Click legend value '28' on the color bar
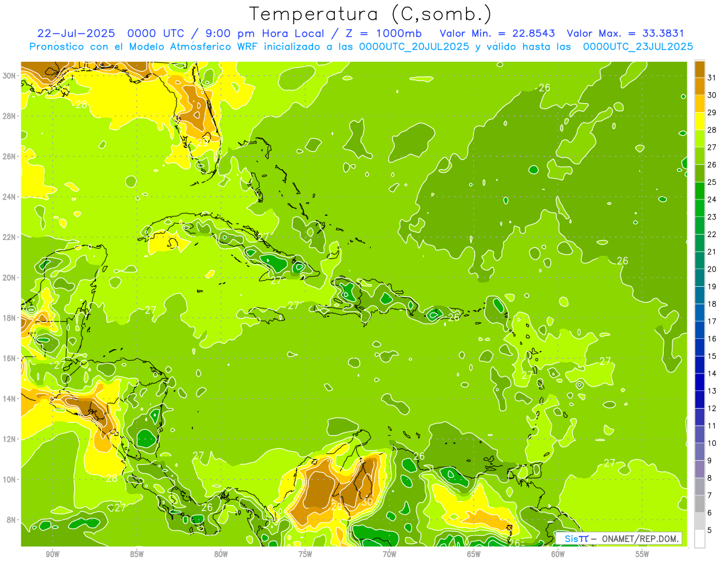 click(712, 130)
